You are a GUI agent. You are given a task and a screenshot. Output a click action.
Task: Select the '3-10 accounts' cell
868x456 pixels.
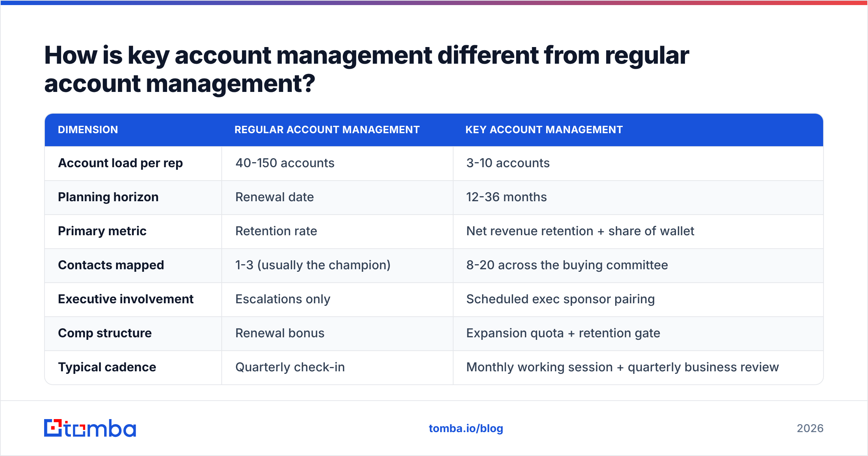click(508, 163)
